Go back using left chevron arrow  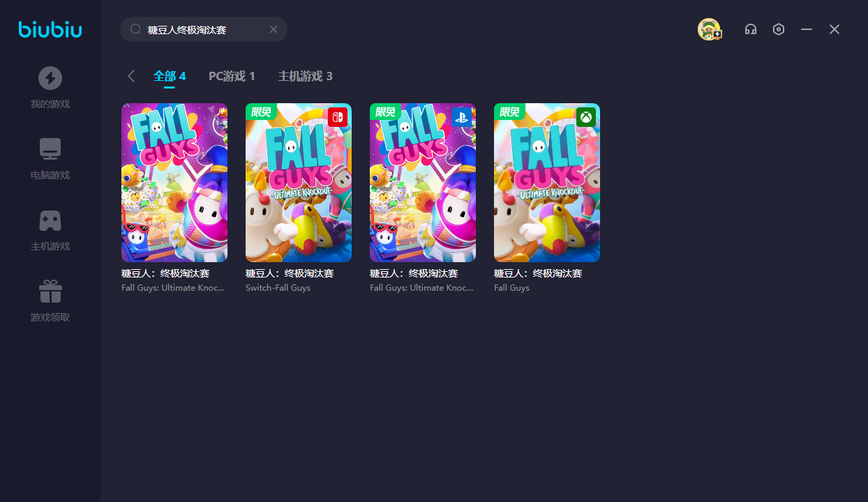coord(131,76)
